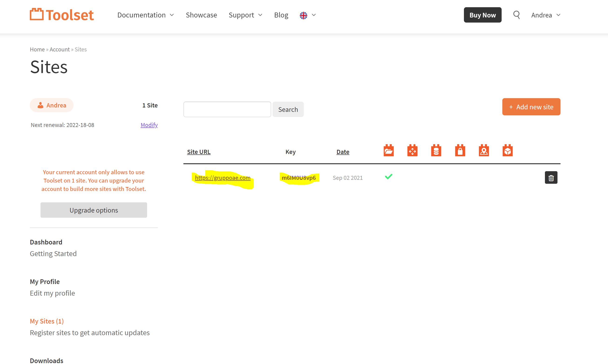Click the orange account limit notice text
The width and height of the screenshot is (608, 364).
[94, 180]
